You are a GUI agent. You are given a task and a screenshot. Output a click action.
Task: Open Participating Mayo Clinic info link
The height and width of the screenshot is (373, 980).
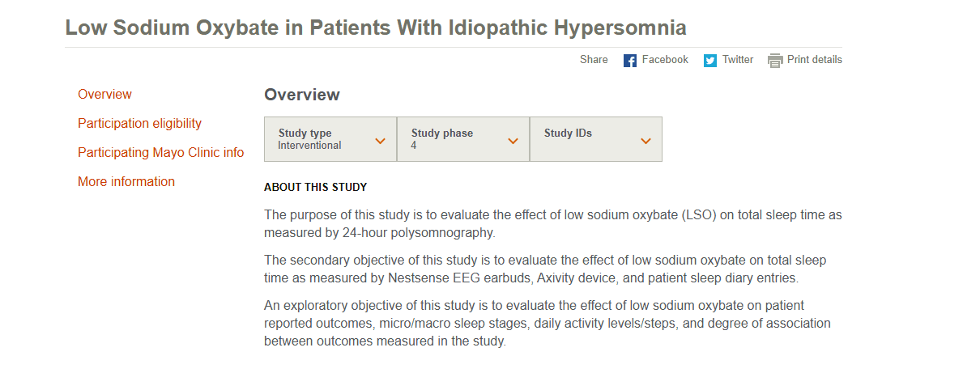(160, 153)
